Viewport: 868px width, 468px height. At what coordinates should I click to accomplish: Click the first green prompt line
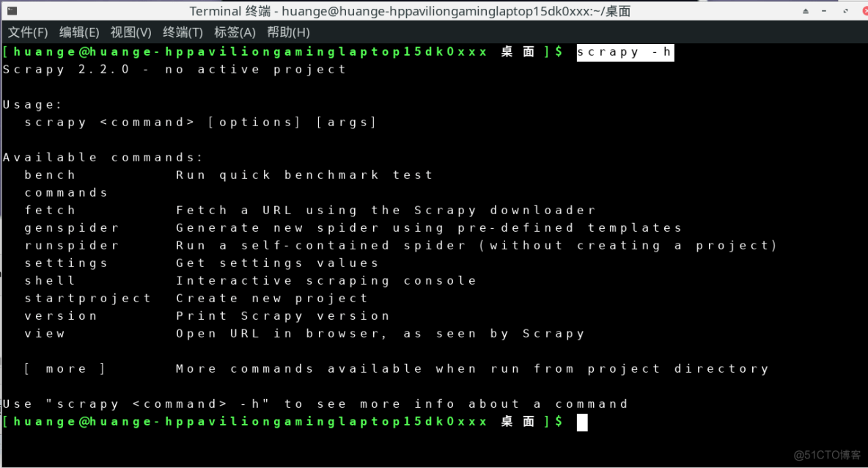click(x=284, y=52)
